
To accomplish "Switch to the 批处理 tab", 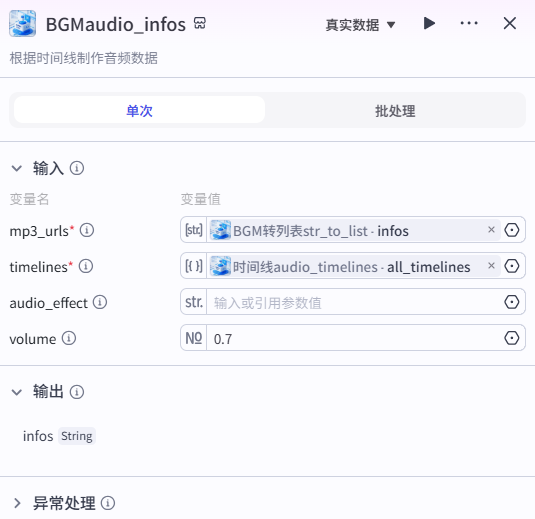I will click(x=395, y=110).
